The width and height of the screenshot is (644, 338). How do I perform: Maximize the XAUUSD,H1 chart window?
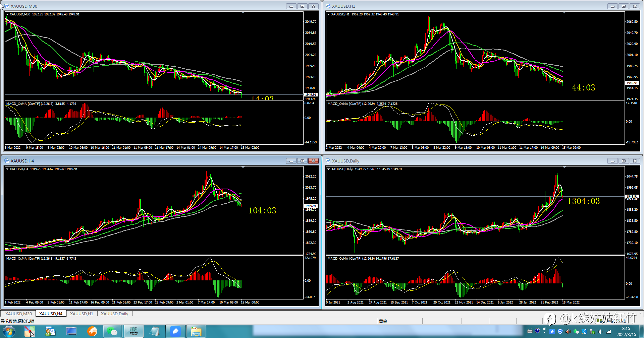pyautogui.click(x=624, y=6)
